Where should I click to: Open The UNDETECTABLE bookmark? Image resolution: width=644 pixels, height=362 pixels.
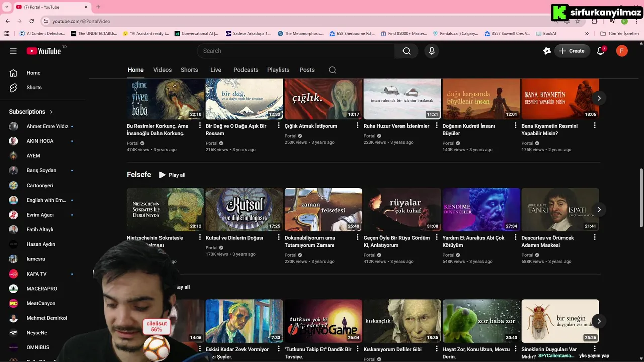[x=94, y=34]
